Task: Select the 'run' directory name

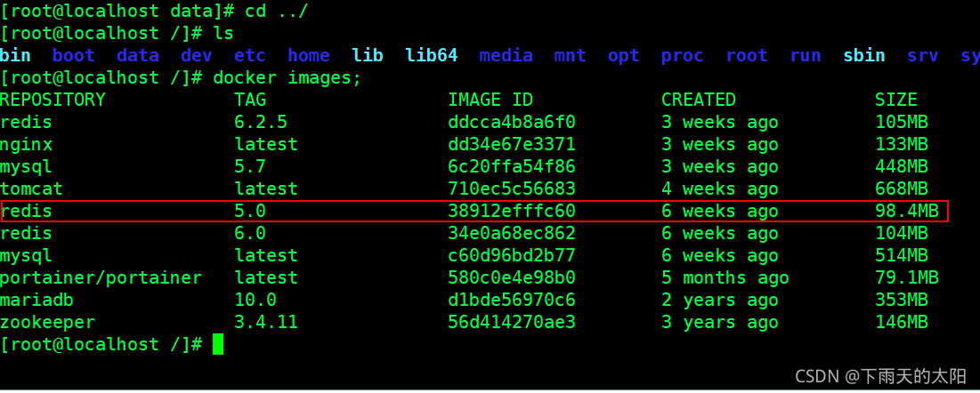Action: (x=805, y=56)
